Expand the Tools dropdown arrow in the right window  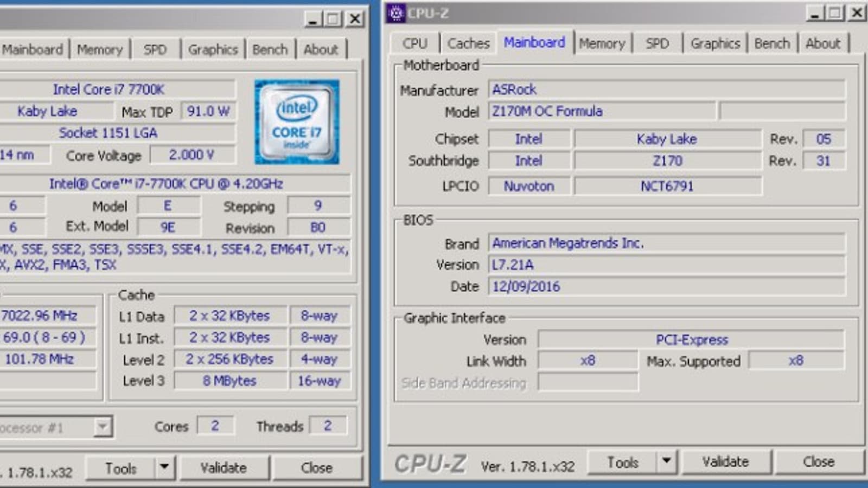pos(667,462)
